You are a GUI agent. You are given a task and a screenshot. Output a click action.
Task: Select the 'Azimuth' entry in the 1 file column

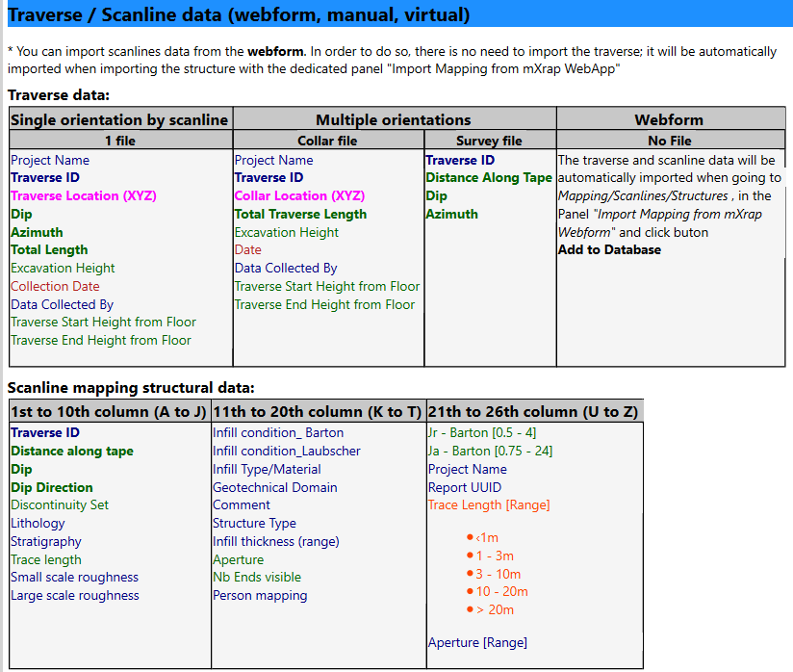click(37, 232)
